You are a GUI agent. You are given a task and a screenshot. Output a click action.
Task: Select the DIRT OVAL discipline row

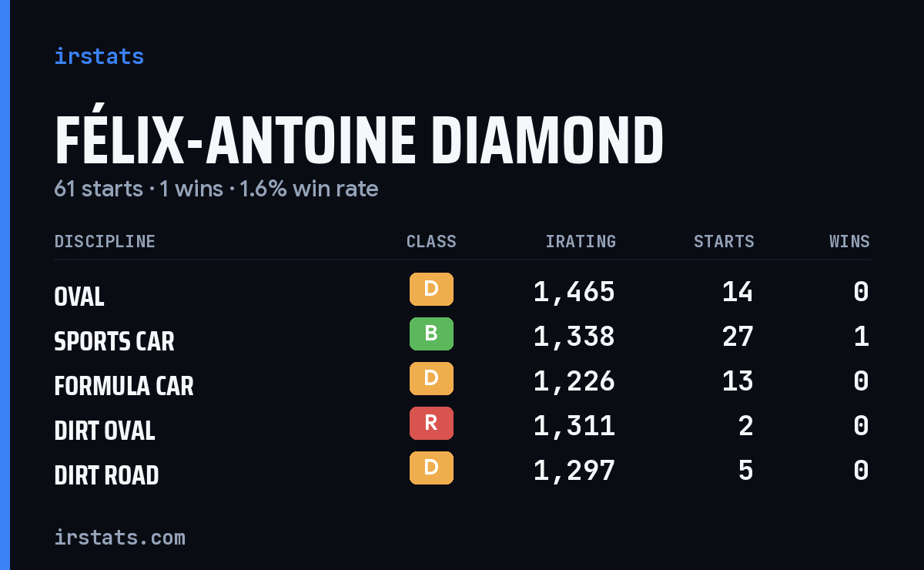[x=462, y=426]
